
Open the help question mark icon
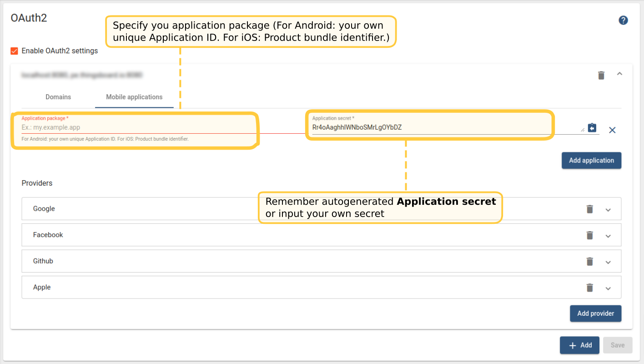623,20
